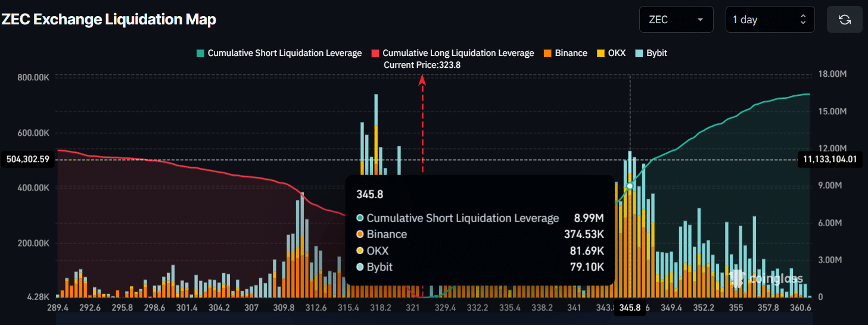Viewport: 868px width, 325px height.
Task: Click the white marker dot on the short curve
Action: tap(630, 186)
